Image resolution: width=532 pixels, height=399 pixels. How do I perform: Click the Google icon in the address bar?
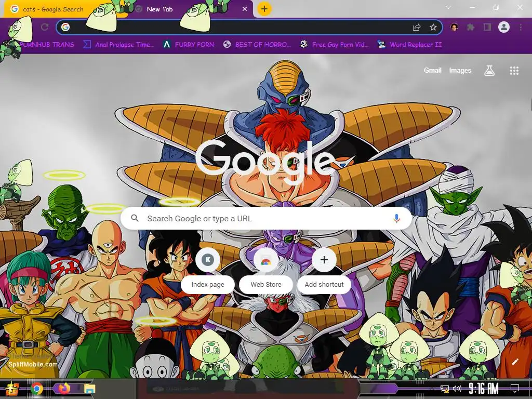65,27
